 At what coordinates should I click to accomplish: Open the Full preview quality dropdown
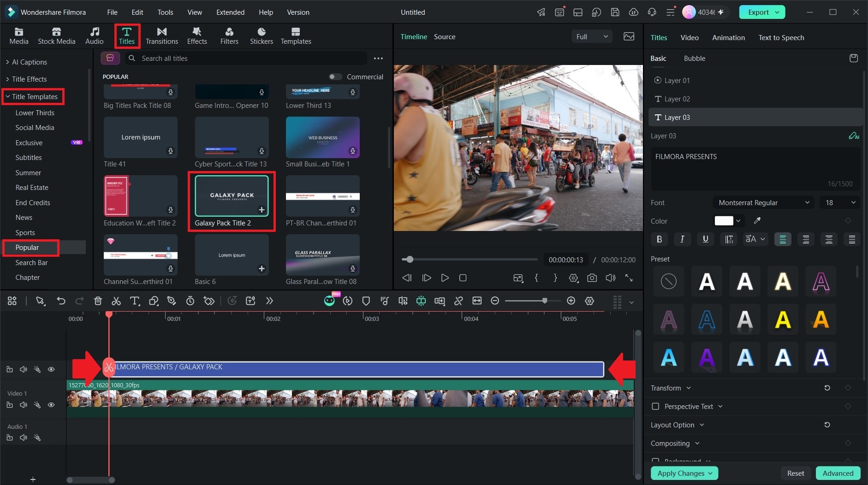pos(592,36)
